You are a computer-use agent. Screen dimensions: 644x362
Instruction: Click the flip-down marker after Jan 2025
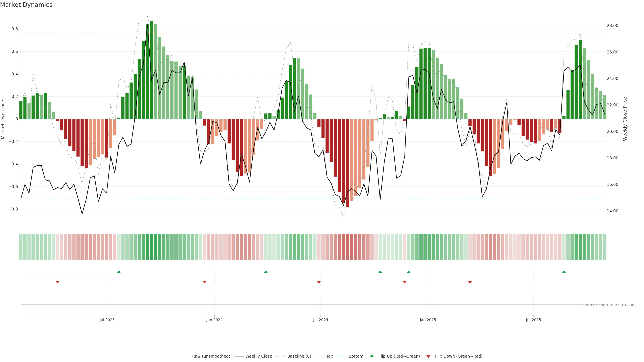pos(470,282)
